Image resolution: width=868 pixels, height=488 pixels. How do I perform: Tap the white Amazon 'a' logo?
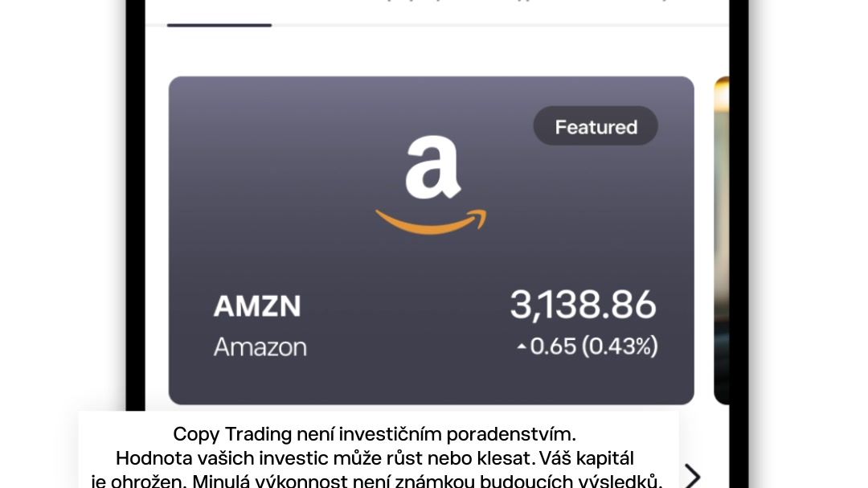click(432, 168)
